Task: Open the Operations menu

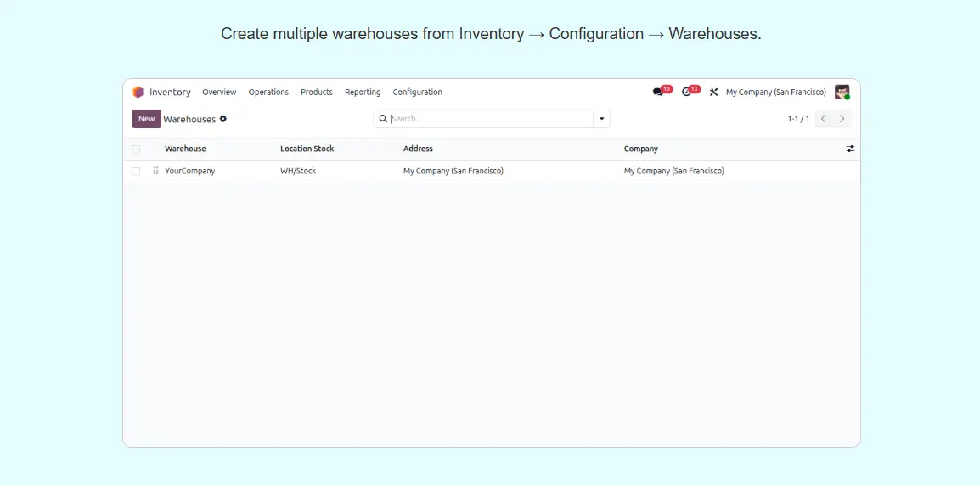Action: (x=268, y=92)
